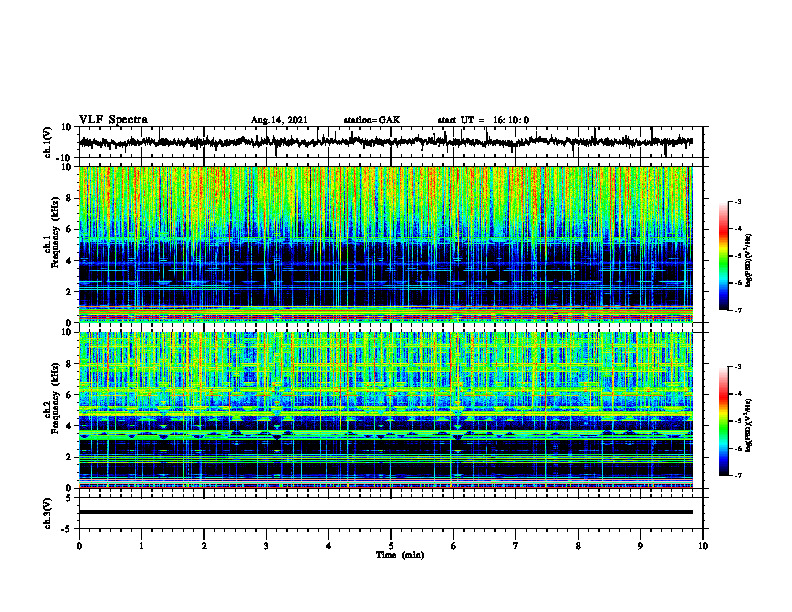Click the ch.2 color bar units label
Image resolution: width=792 pixels, height=612 pixels.
(x=749, y=425)
